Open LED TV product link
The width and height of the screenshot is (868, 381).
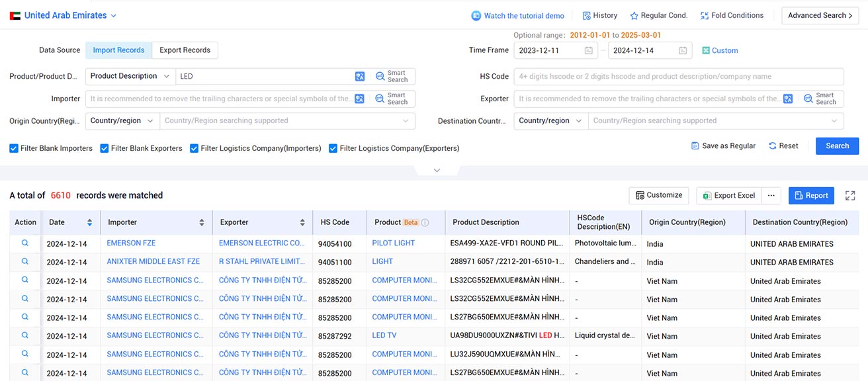pyautogui.click(x=384, y=335)
